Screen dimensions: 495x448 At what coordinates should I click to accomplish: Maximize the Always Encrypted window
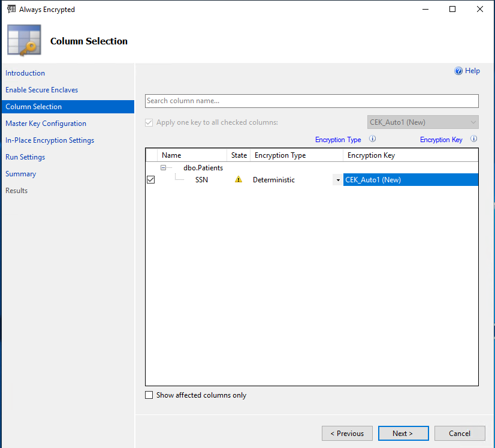[452, 9]
